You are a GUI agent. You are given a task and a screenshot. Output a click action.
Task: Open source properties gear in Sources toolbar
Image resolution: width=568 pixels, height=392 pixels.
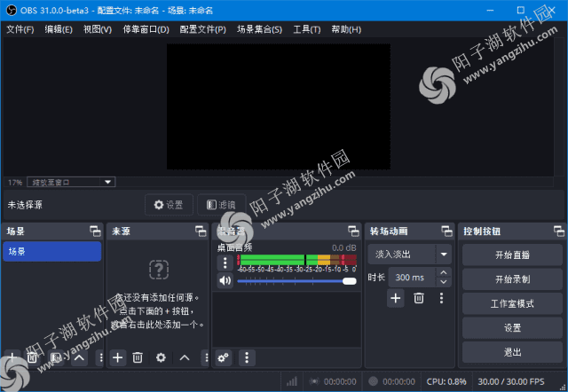tap(161, 357)
